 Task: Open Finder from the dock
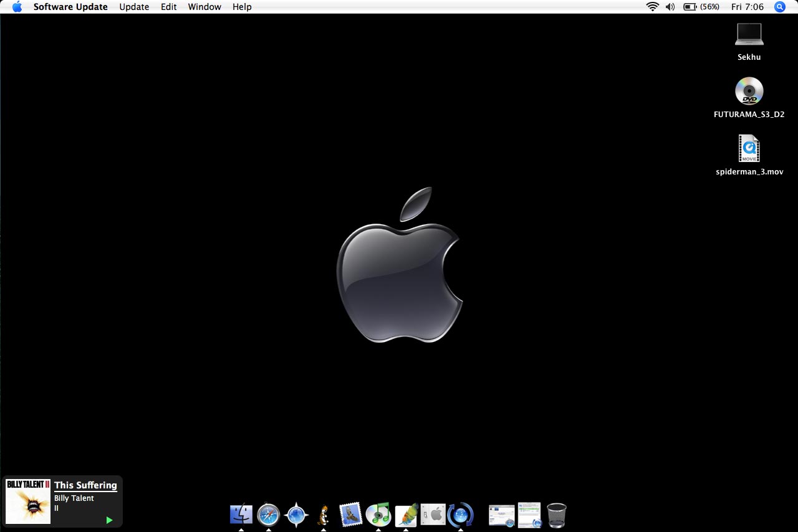[241, 515]
